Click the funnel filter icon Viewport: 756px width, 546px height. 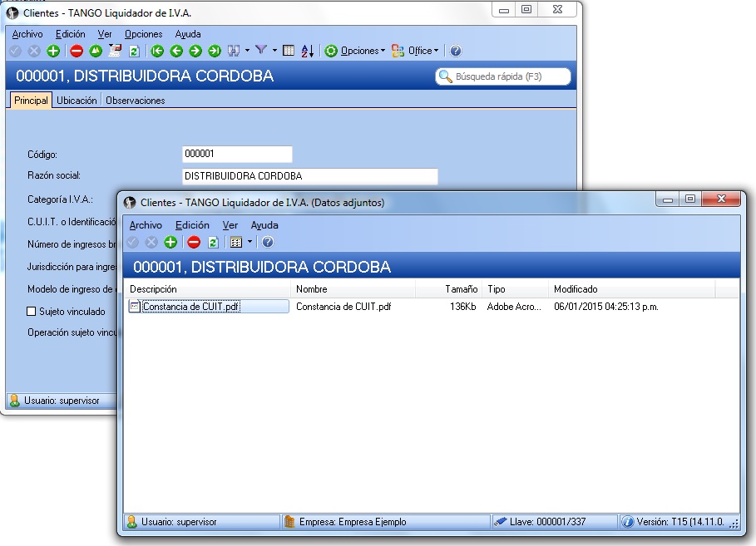261,50
